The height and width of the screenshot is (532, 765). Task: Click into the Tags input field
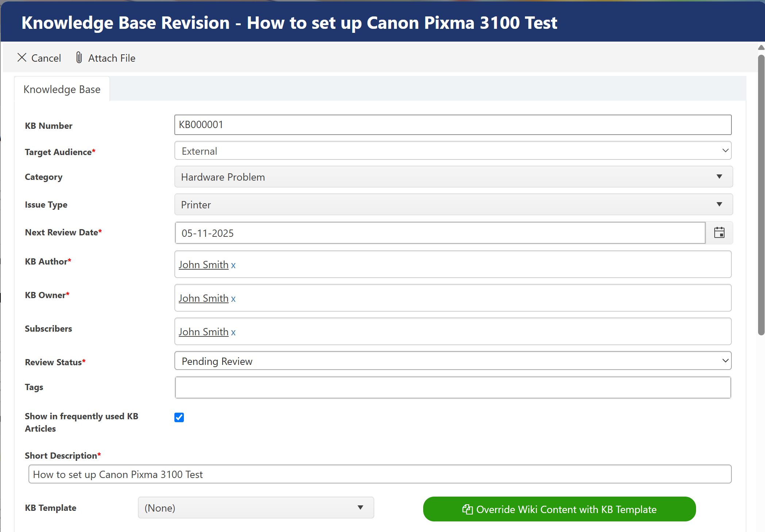coord(453,388)
